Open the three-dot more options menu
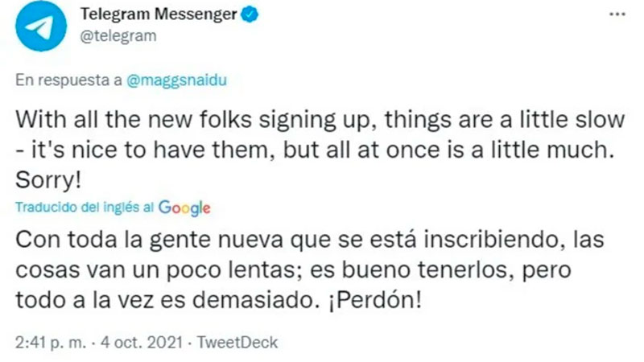 pyautogui.click(x=615, y=15)
